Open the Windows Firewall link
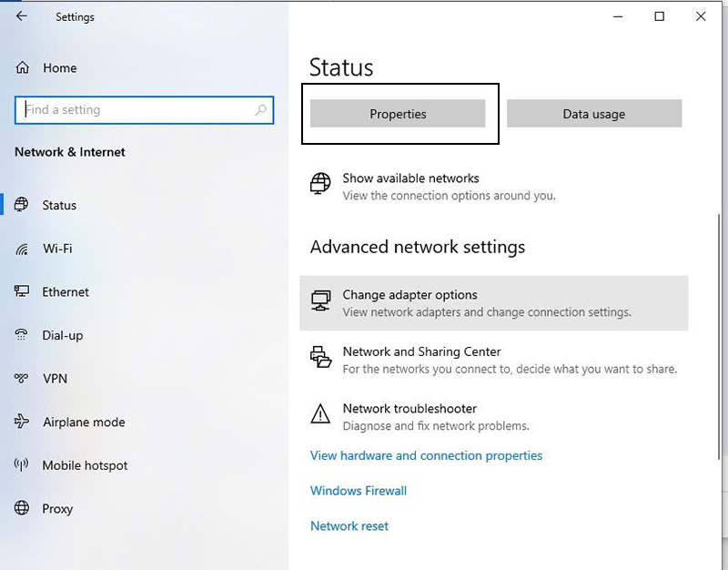Viewport: 728px width, 570px height. tap(359, 491)
